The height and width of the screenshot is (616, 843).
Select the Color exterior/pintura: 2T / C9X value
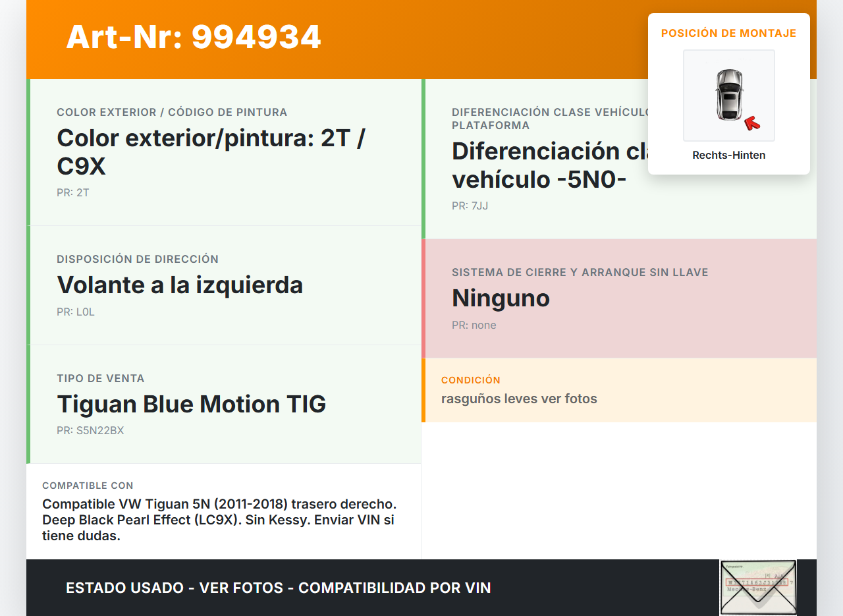[211, 152]
